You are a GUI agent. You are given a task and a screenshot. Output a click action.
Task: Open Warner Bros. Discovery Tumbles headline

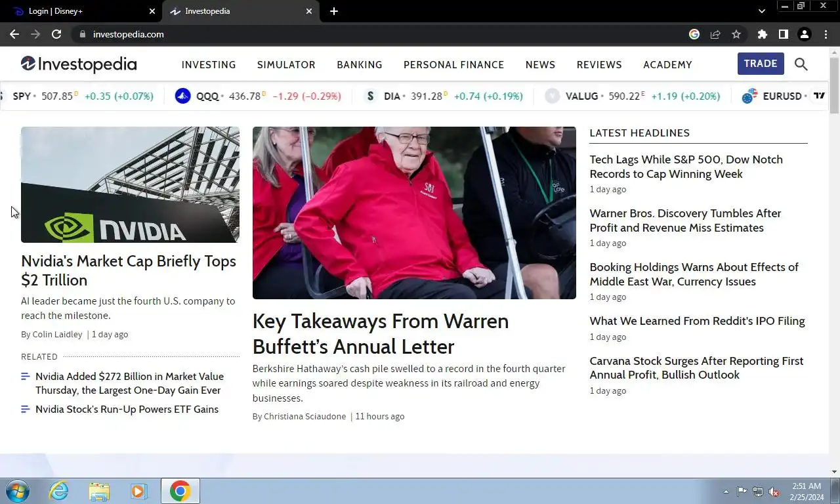685,220
